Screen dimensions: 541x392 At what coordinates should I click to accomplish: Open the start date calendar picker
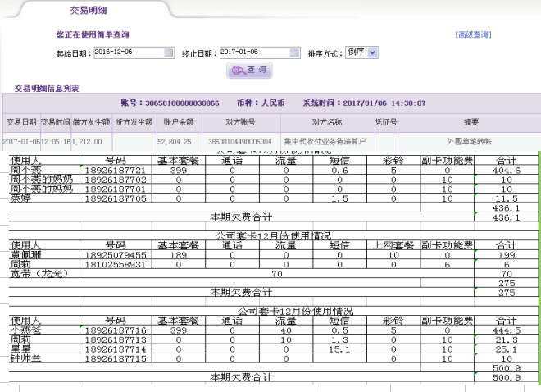[x=170, y=52]
